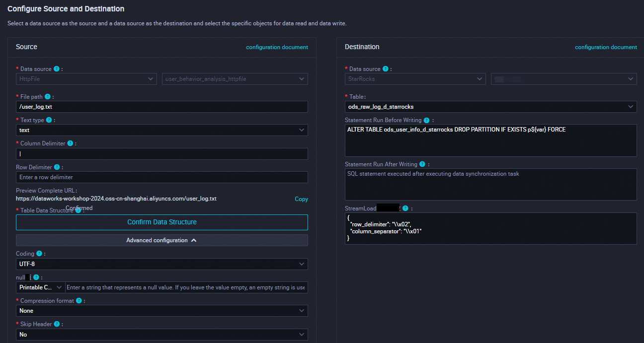Image resolution: width=644 pixels, height=343 pixels.
Task: Click help icon beside Row Delimiter label
Action: 57,167
